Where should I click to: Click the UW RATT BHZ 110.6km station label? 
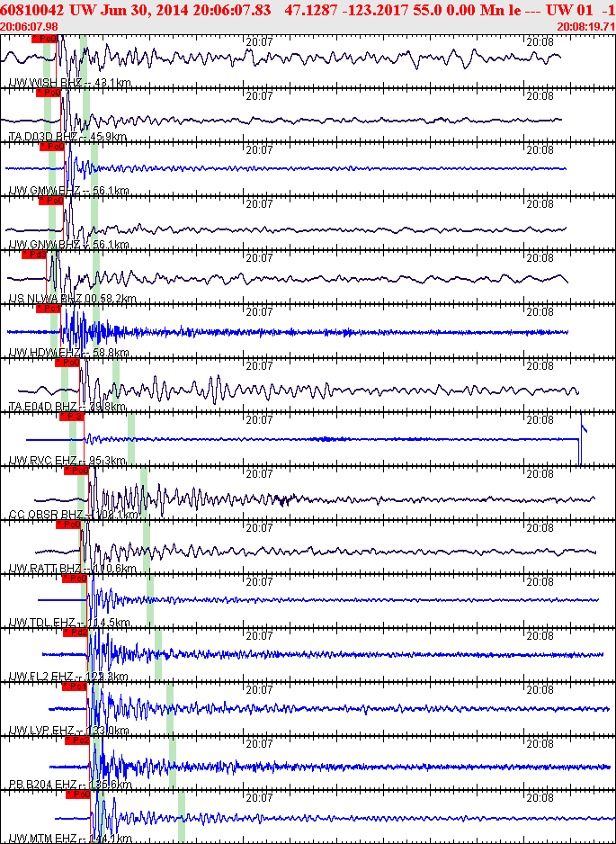[73, 569]
